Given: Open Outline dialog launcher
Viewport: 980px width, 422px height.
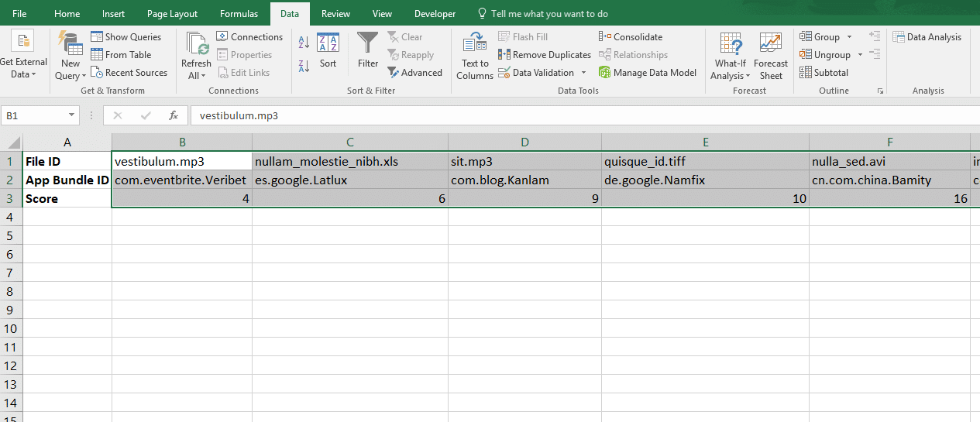Looking at the screenshot, I should (880, 91).
